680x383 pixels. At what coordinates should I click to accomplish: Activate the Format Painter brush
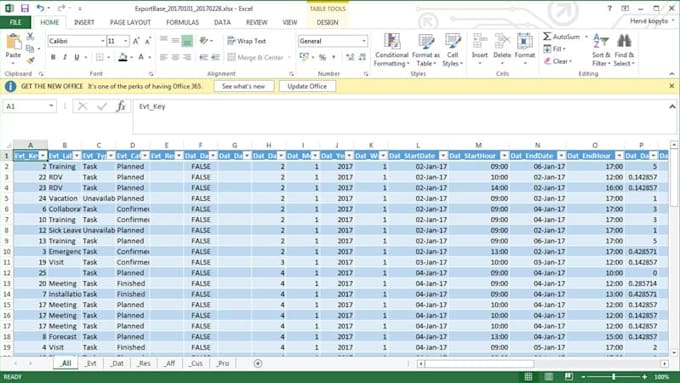click(x=30, y=60)
